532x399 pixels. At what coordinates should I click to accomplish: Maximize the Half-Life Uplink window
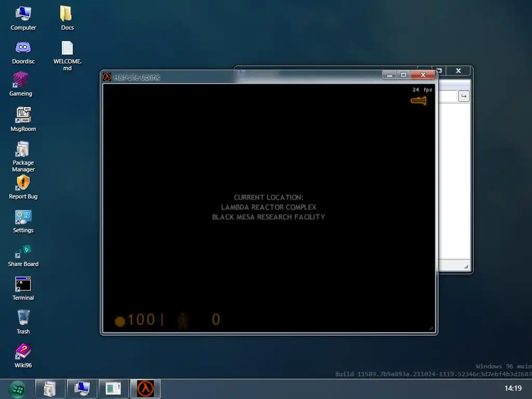click(x=403, y=75)
